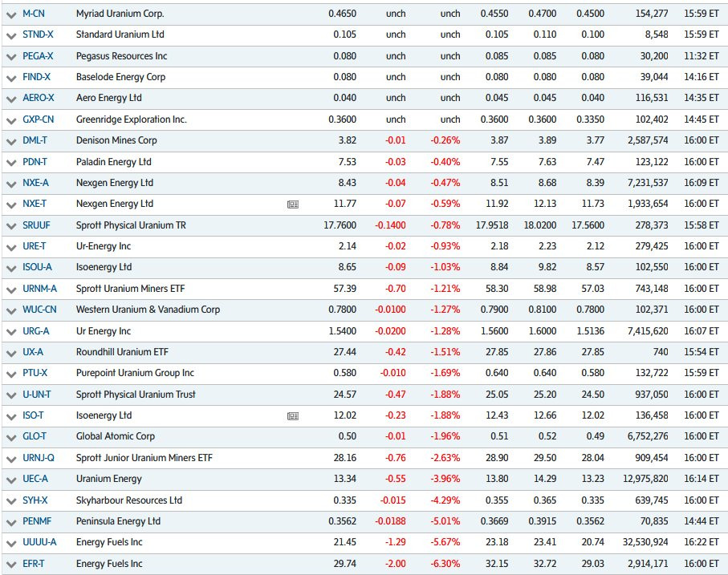Screen dimensions: 728x575
Task: Click the name Greenridge Exploration Inc.
Action: [x=132, y=119]
